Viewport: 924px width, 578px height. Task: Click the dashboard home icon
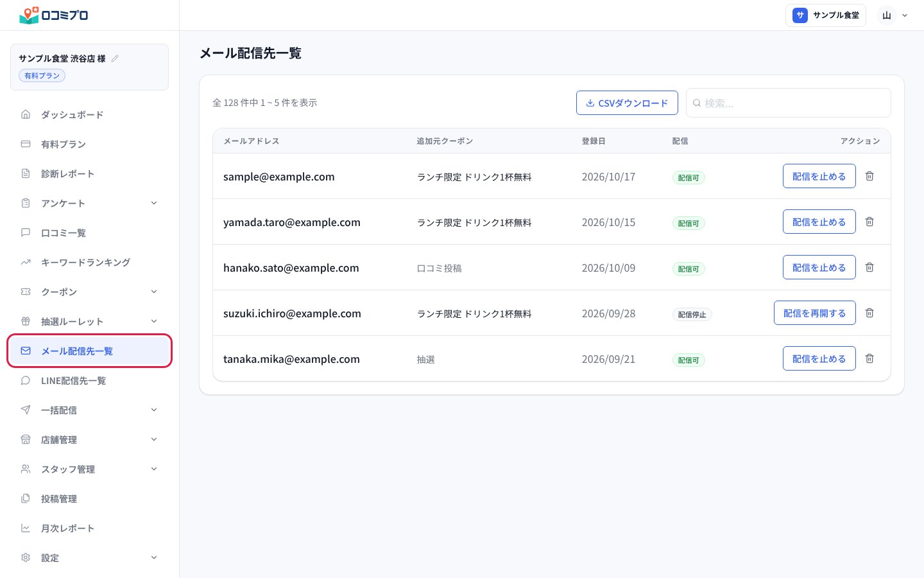click(26, 114)
